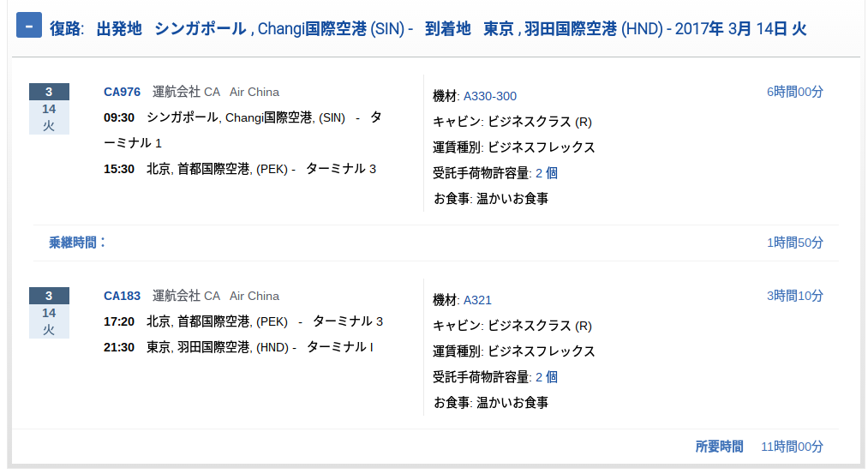Click the 11時間00分 total travel time
Image resolution: width=868 pixels, height=474 pixels.
(x=792, y=447)
